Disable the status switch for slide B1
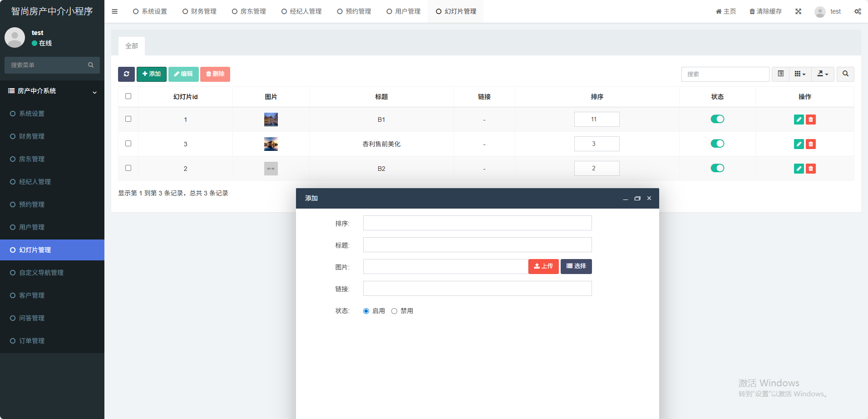 point(717,119)
